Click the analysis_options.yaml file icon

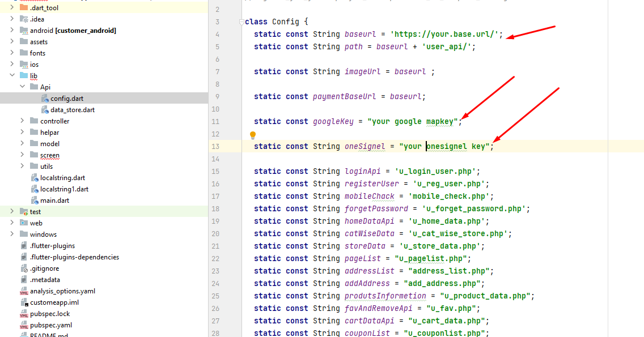point(24,291)
